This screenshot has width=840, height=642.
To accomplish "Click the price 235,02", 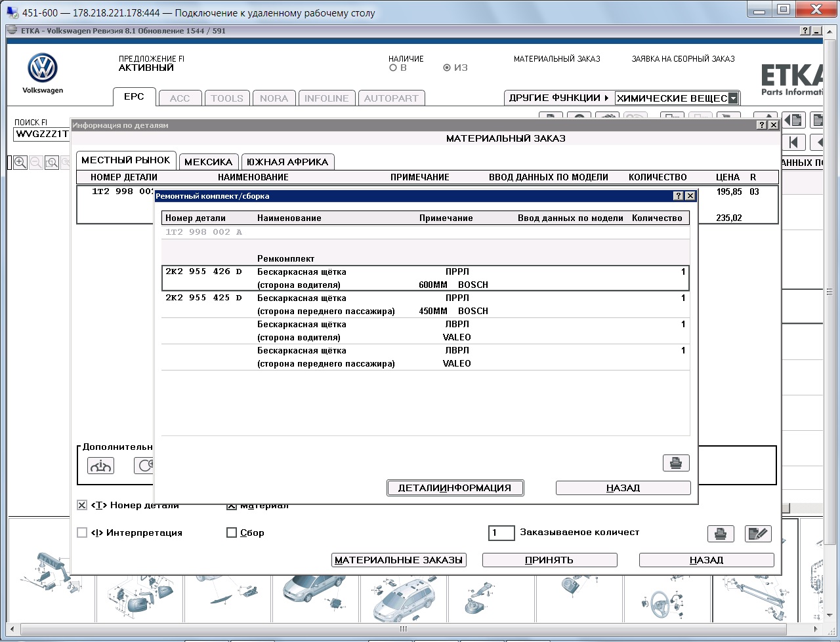I will click(729, 218).
